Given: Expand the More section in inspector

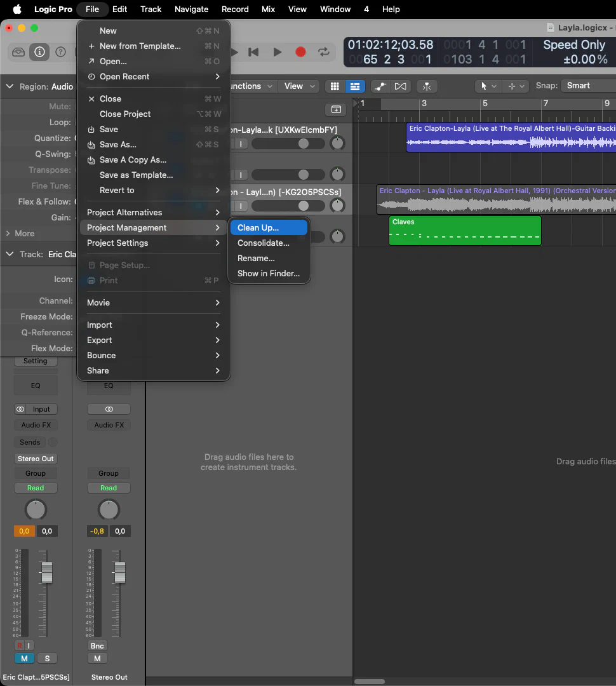Looking at the screenshot, I should pyautogui.click(x=8, y=234).
